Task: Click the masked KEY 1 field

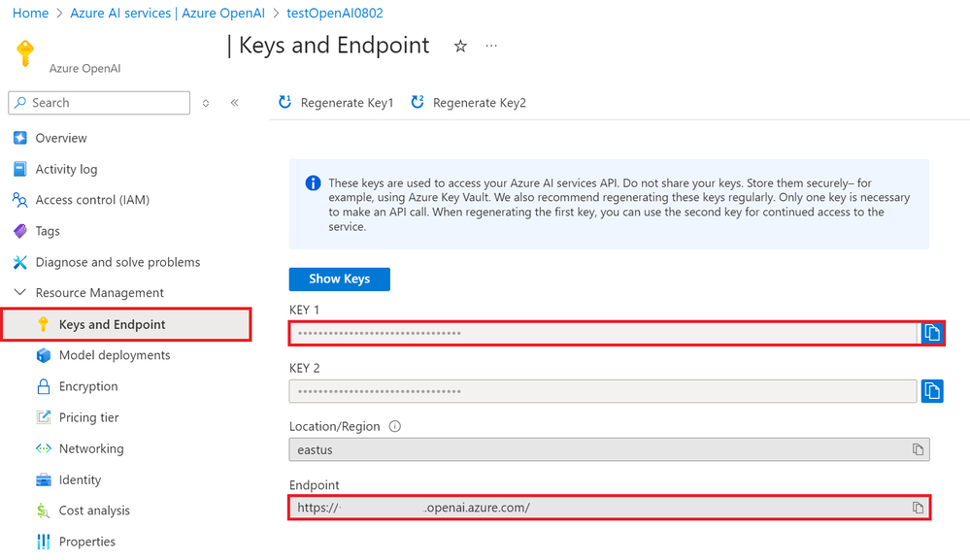Action: pos(603,333)
